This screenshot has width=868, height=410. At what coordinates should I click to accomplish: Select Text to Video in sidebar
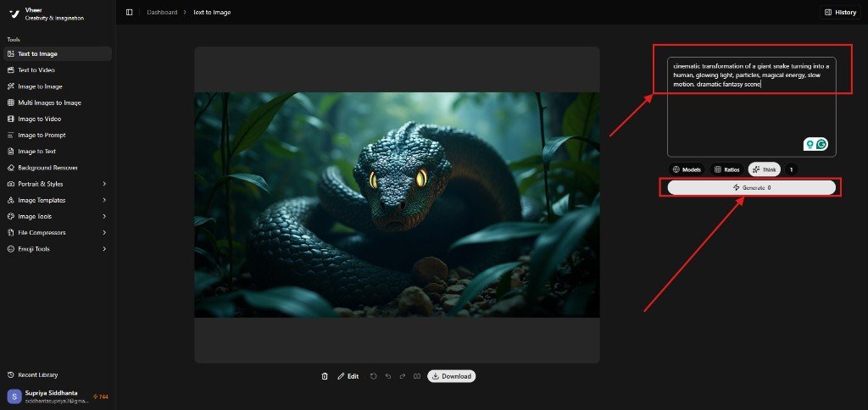(36, 70)
